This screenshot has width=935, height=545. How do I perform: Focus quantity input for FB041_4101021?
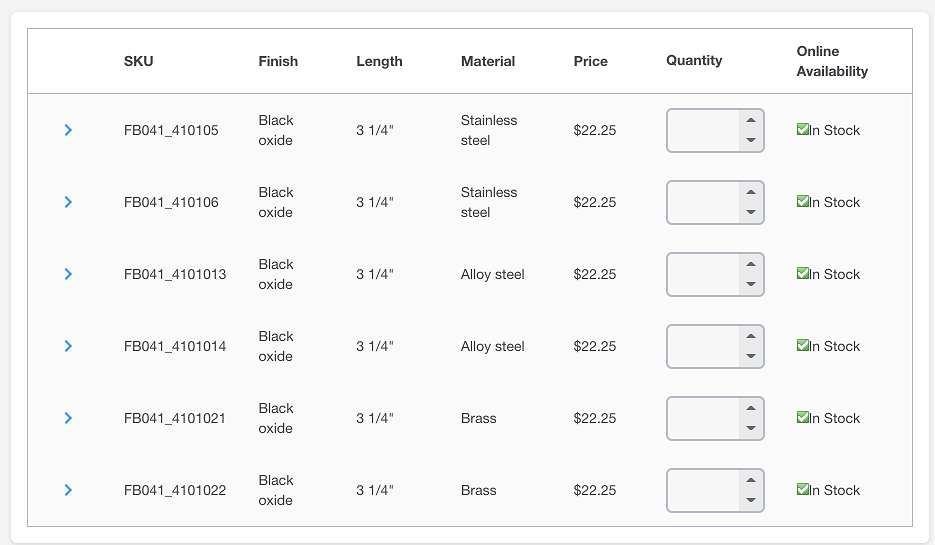click(703, 418)
